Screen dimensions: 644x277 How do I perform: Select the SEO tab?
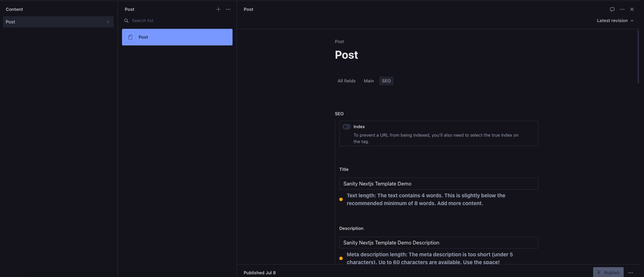[386, 81]
